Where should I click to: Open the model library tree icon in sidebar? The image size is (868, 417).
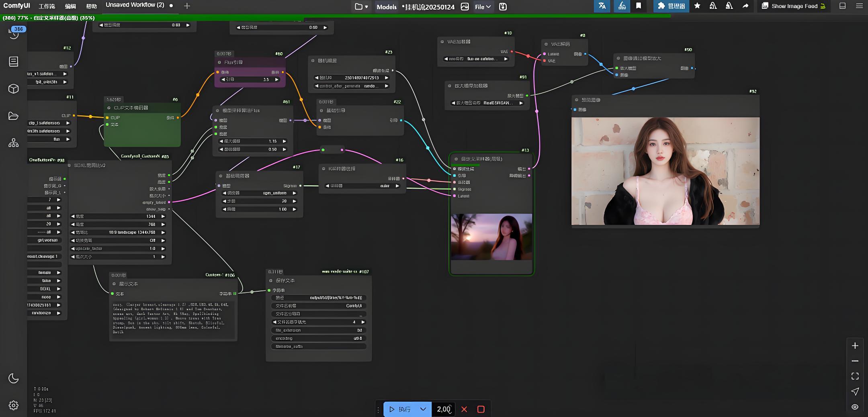point(14,143)
